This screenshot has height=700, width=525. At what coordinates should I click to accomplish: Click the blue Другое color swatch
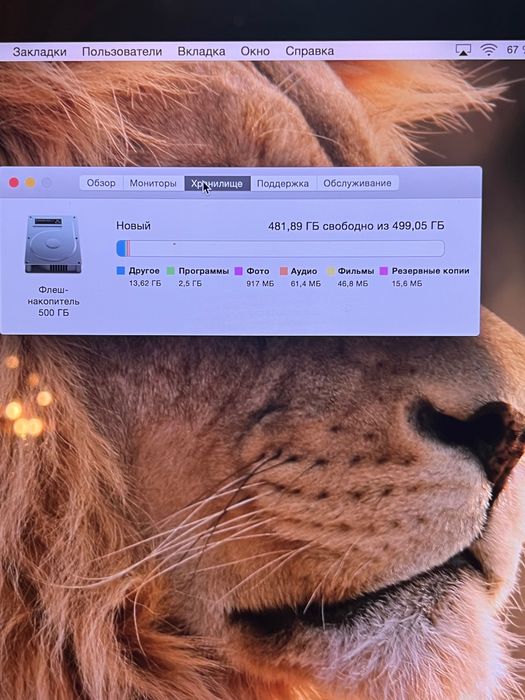(121, 271)
